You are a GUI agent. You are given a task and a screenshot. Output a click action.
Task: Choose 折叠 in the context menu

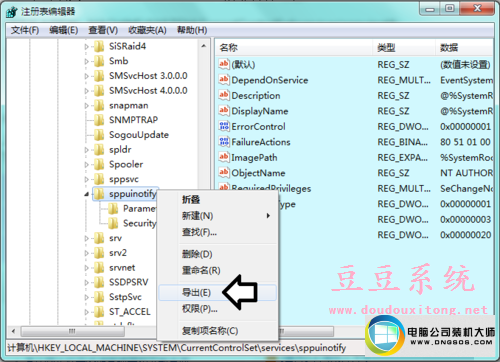(217, 200)
